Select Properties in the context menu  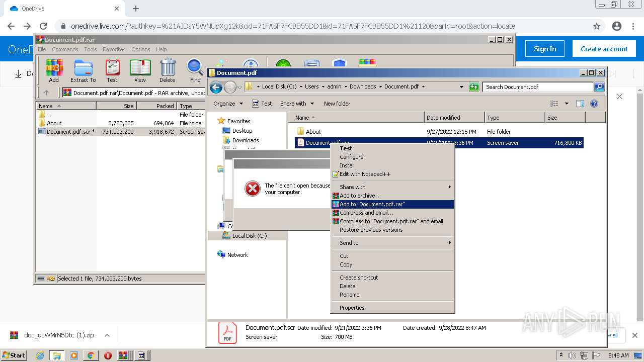[x=392, y=308]
